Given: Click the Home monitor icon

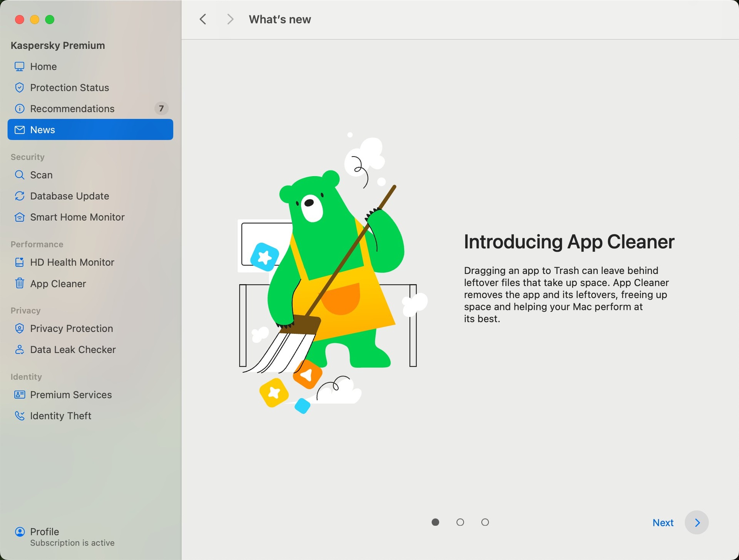Looking at the screenshot, I should [19, 67].
